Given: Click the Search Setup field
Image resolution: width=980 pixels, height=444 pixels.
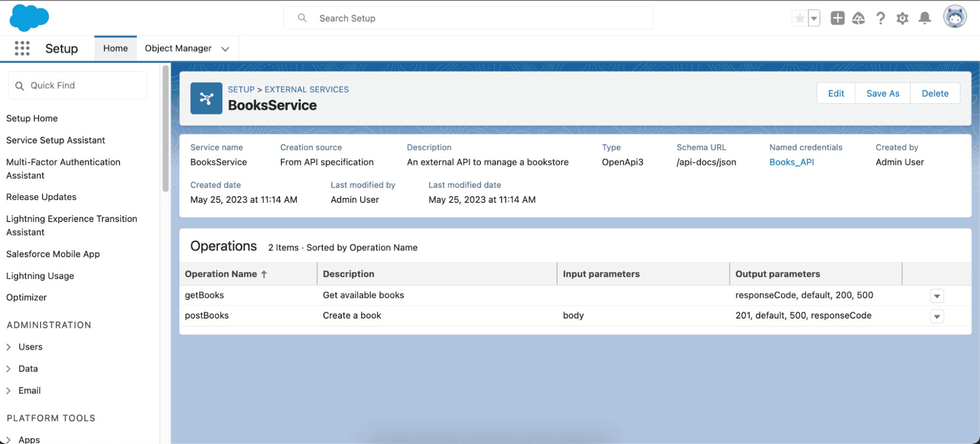Looking at the screenshot, I should 468,18.
